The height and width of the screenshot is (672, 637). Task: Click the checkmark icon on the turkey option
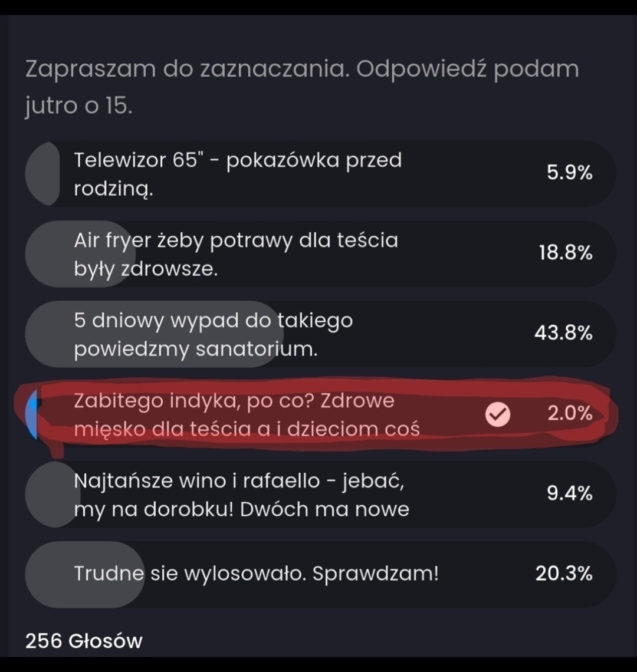click(x=497, y=416)
